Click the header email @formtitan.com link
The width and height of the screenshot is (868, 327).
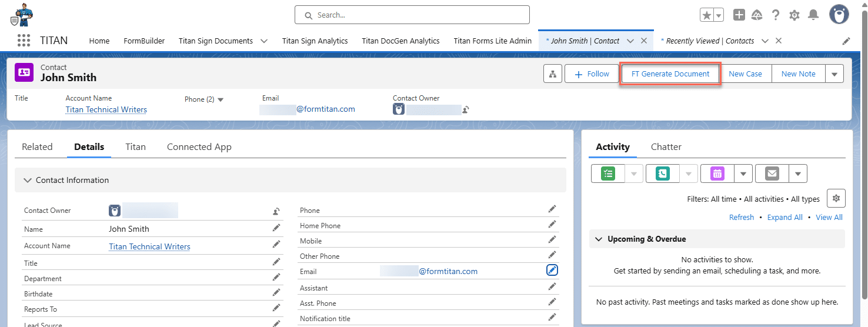(x=325, y=109)
